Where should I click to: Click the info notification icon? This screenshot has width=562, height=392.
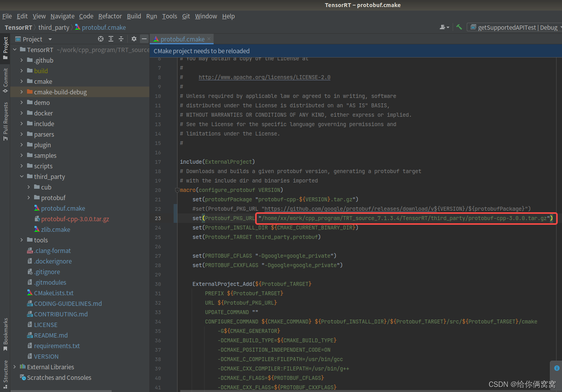pyautogui.click(x=557, y=368)
